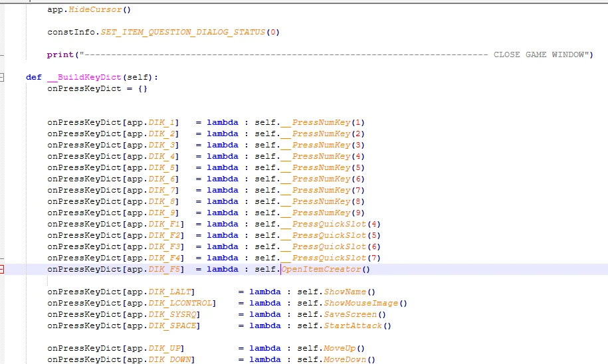Viewport: 608px width, 364px height.
Task: Click the empty braces in onPressKeyDict assignment
Action: point(142,88)
